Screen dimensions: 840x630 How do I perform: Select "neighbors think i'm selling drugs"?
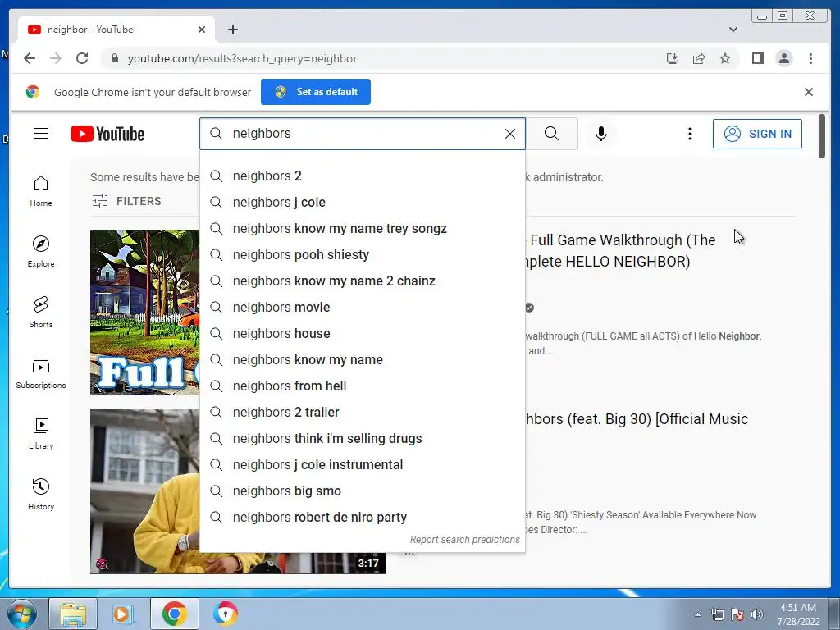pos(363,438)
